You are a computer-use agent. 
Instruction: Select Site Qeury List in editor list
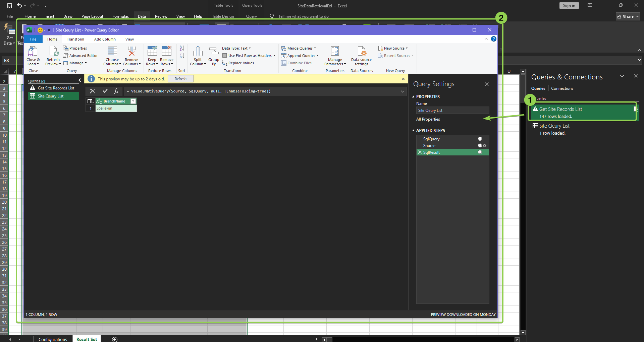[x=54, y=96]
